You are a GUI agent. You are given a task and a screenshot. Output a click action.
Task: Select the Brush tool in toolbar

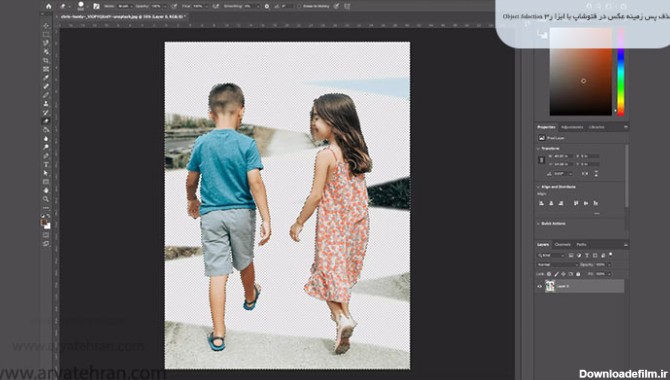click(46, 95)
